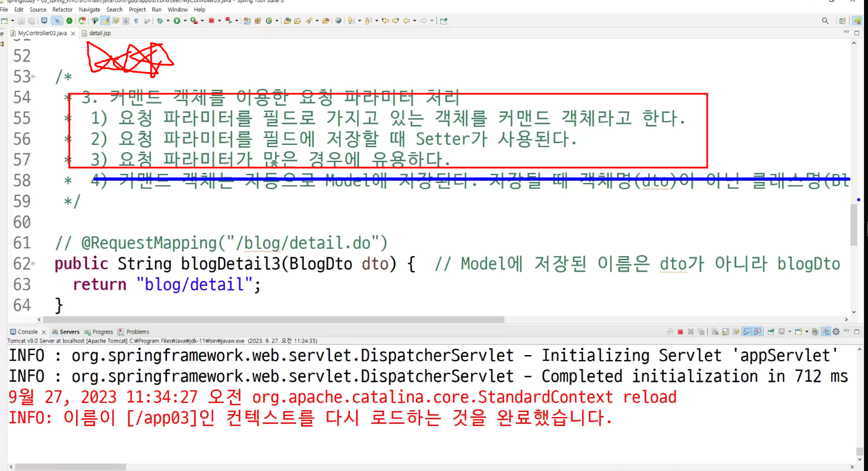Click the green Boot Dashboard circle icon
868x471 pixels.
[69, 20]
